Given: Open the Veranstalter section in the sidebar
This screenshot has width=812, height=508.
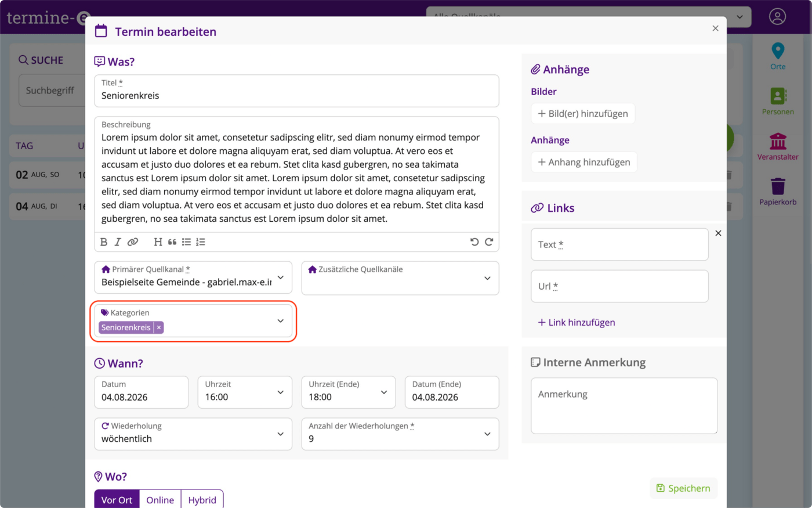Looking at the screenshot, I should [x=778, y=147].
